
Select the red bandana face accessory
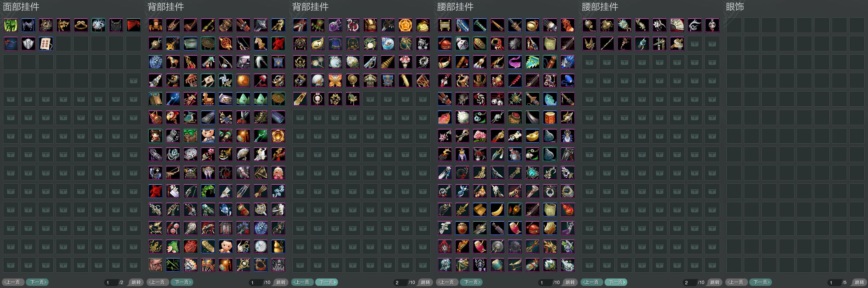coord(134,25)
